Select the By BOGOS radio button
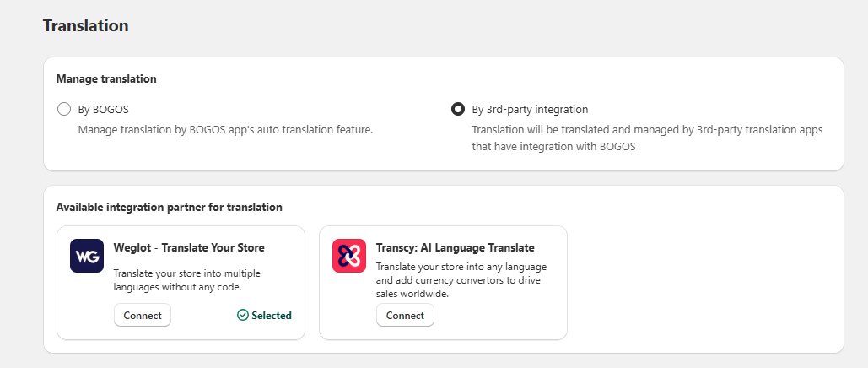Screen dimensions: 868x368 pyautogui.click(x=63, y=109)
